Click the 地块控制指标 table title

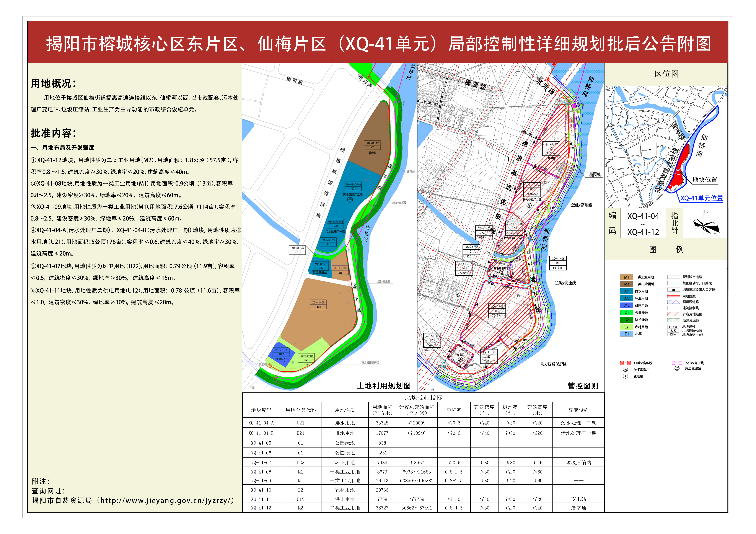(424, 397)
